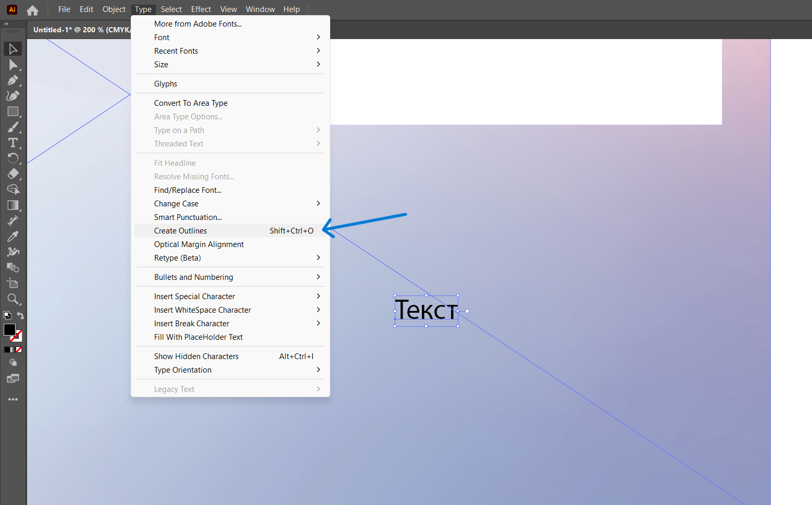Expand the Type Orientation submenu

coord(230,370)
